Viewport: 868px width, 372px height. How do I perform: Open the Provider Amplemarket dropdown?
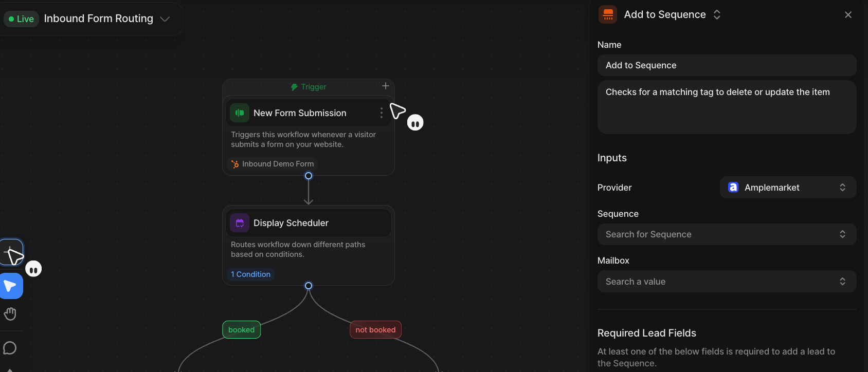pos(788,188)
